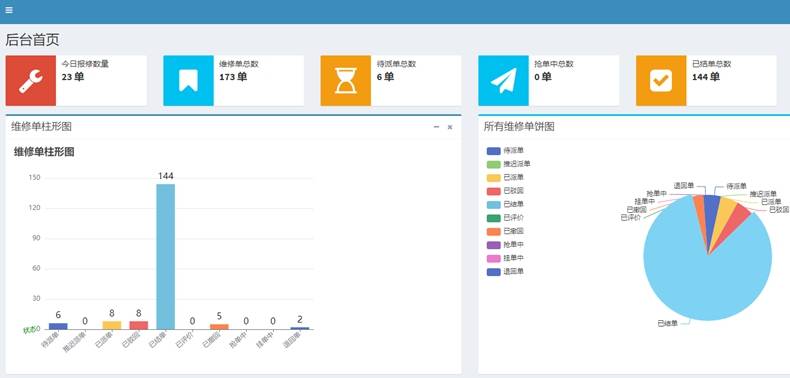Click the 144 bar for 已结单
This screenshot has height=378, width=790.
click(x=166, y=257)
